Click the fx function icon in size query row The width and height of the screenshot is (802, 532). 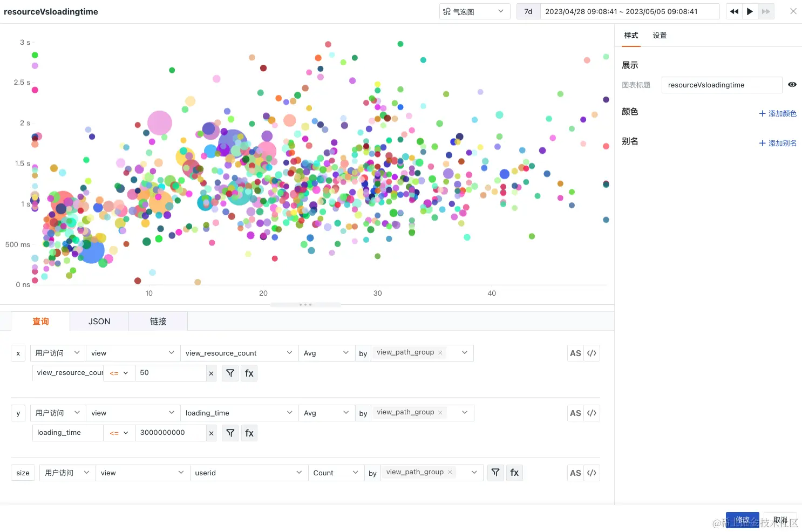point(514,473)
